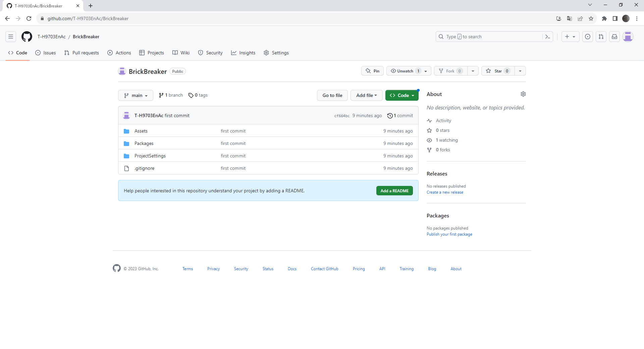Bookmark this page with the star icon
Image resolution: width=644 pixels, height=349 pixels.
coord(591,18)
